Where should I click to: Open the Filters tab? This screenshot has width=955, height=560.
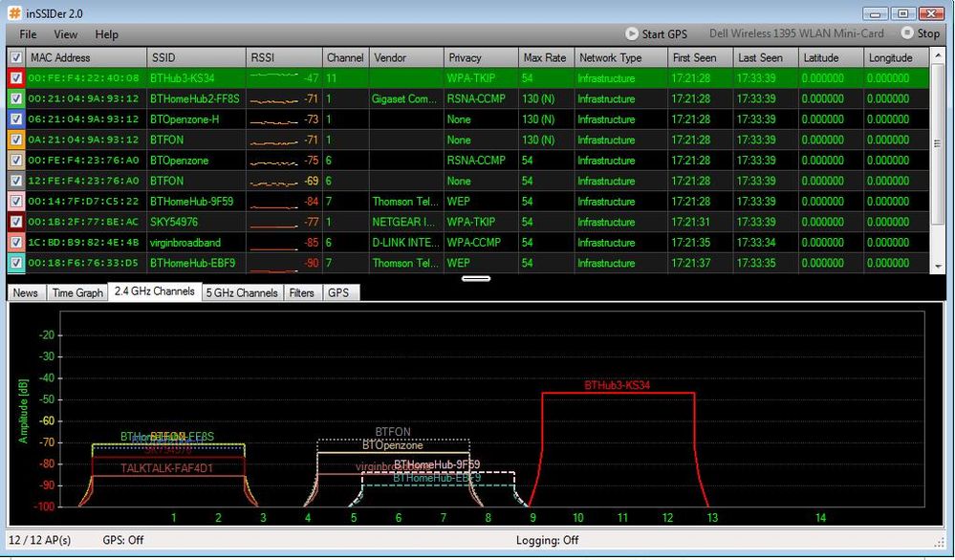tap(301, 292)
